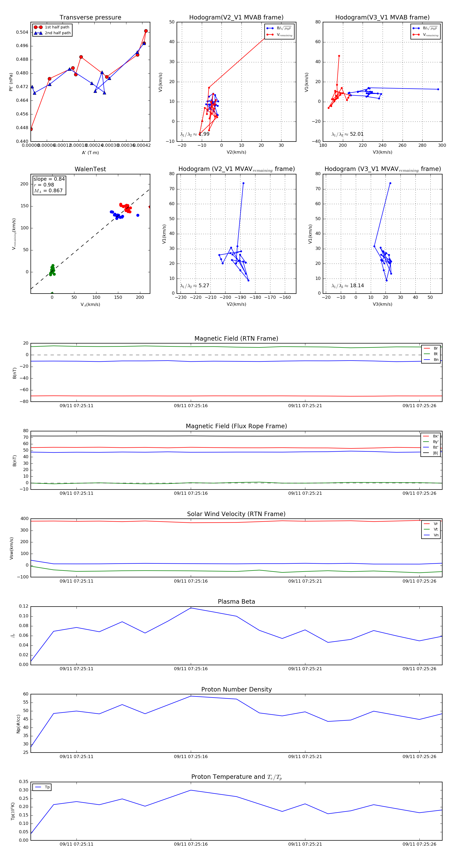Screen dimensions: 473x868
Task: Click the 0.448 tick on Transverse pressure axis
Action: coord(22,128)
